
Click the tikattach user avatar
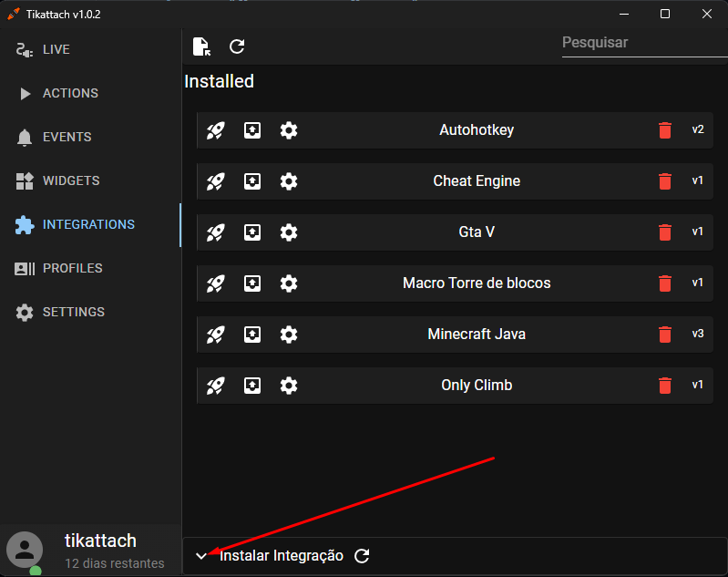pyautogui.click(x=25, y=550)
